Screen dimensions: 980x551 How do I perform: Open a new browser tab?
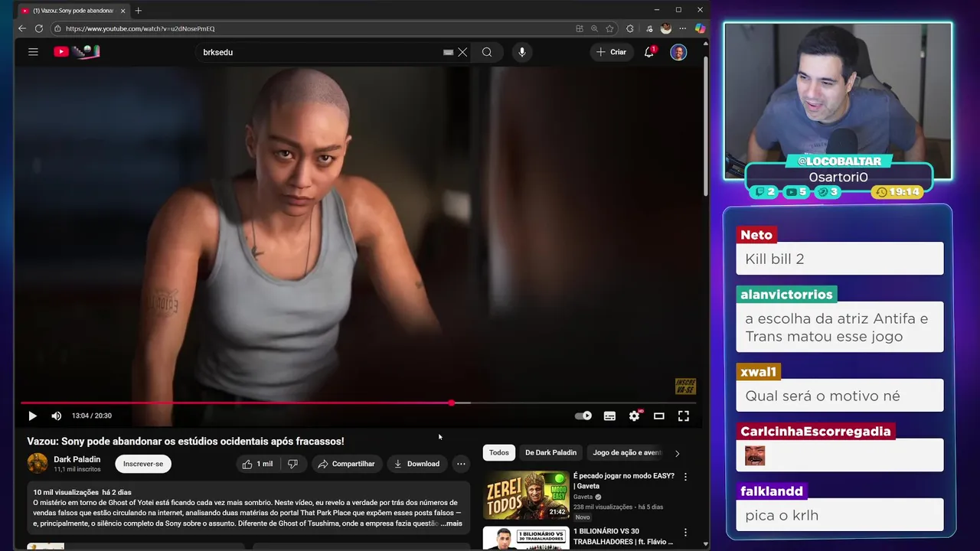point(139,11)
